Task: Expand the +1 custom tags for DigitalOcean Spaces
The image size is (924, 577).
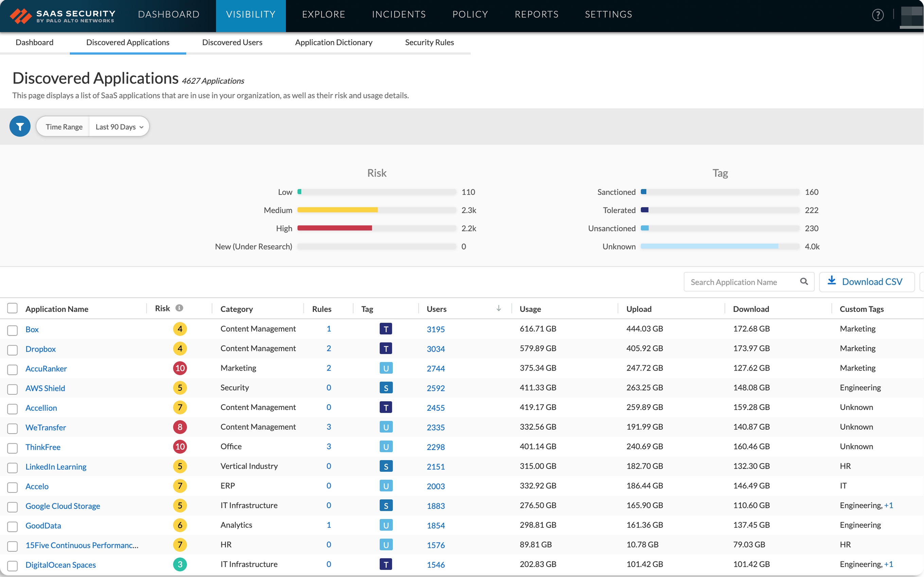Action: (888, 564)
